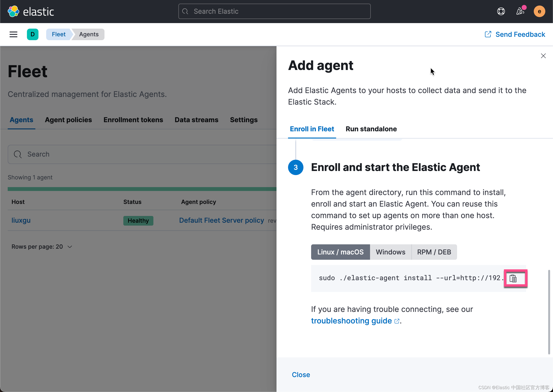Viewport: 553px width, 392px height.
Task: Click the D space avatar
Action: pos(32,34)
